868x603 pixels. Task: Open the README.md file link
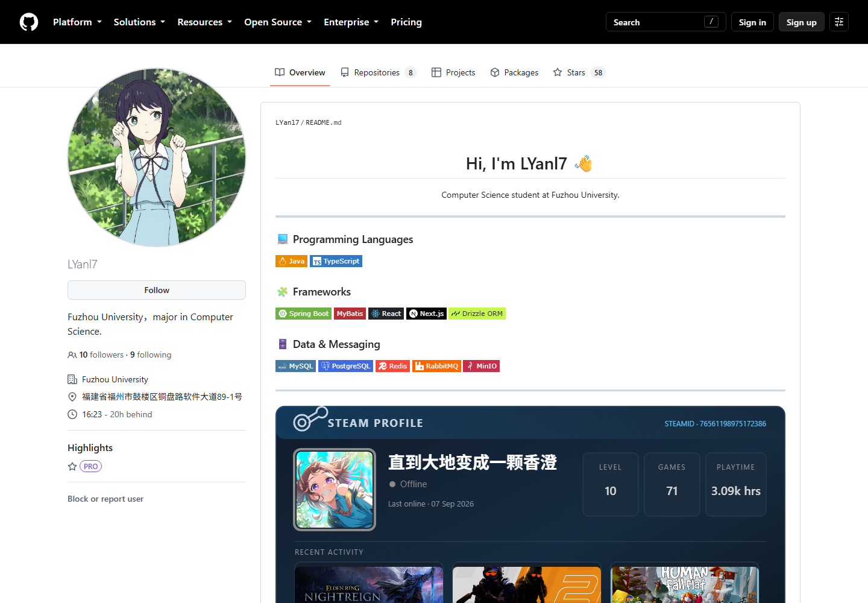(x=324, y=122)
